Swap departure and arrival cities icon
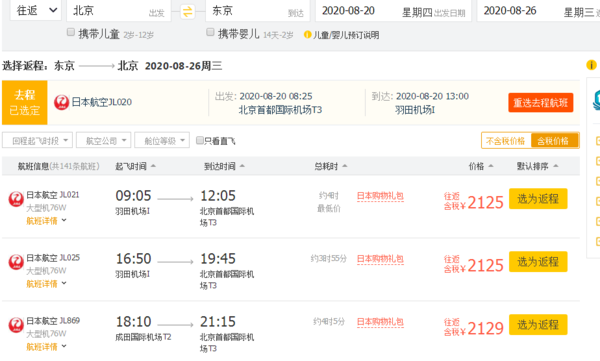Viewport: 600px width, 361px height. point(187,11)
